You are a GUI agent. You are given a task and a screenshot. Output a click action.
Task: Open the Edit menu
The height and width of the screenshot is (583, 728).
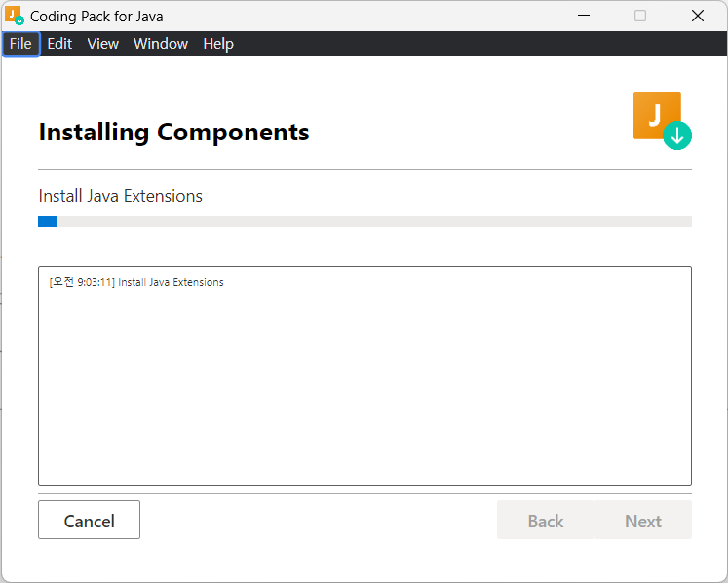pos(59,44)
